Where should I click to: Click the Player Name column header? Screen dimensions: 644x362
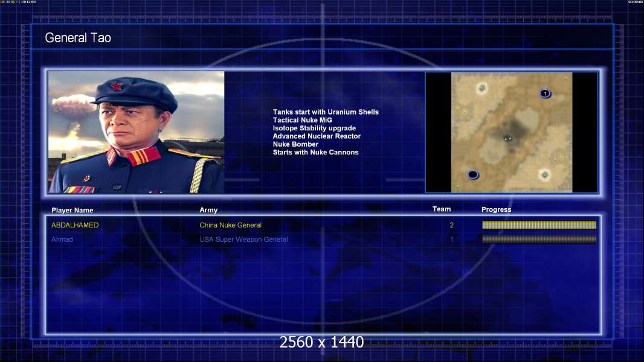72,211
